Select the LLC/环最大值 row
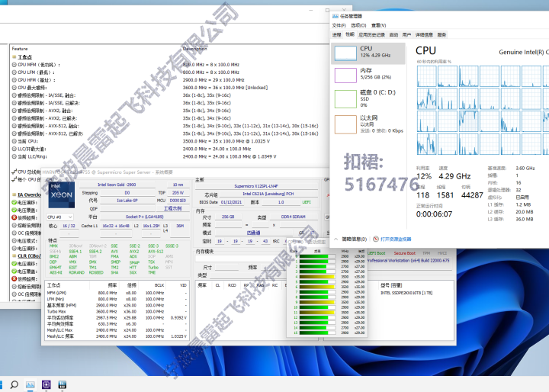The height and width of the screenshot is (392, 549). click(168, 149)
